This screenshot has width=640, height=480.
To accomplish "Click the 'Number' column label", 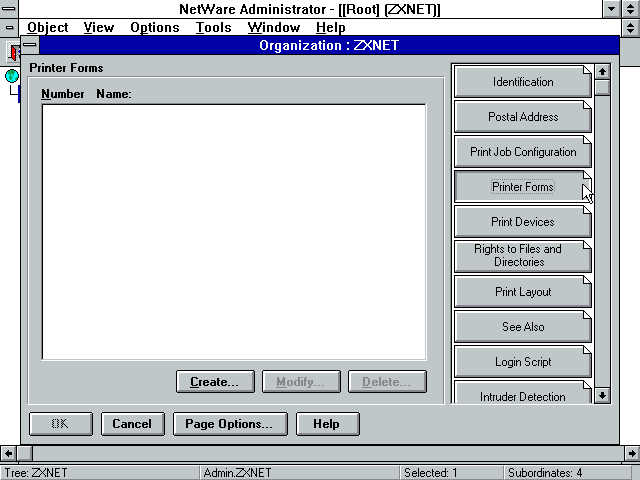I will tap(62, 94).
